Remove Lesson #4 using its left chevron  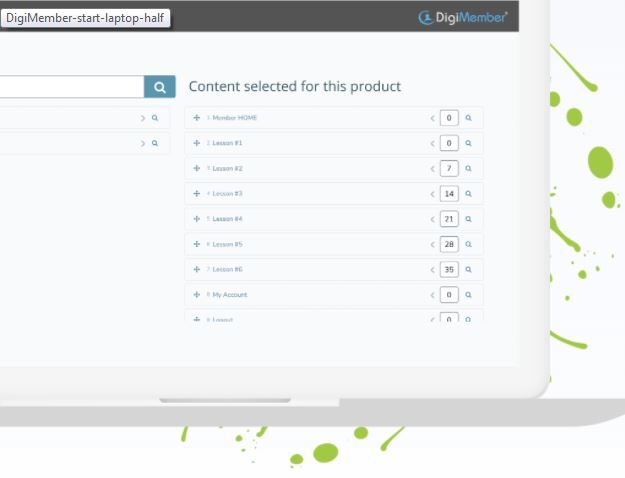click(432, 219)
